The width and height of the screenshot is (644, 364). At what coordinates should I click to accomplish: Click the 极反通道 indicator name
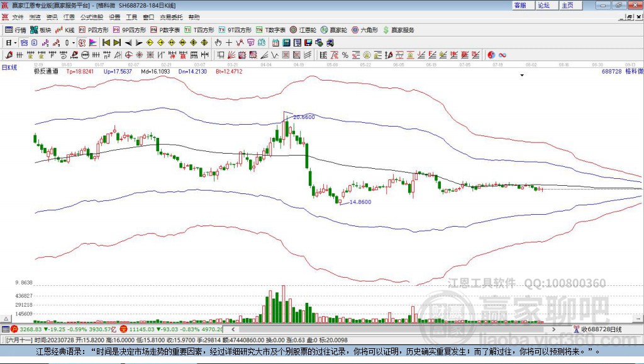point(46,71)
